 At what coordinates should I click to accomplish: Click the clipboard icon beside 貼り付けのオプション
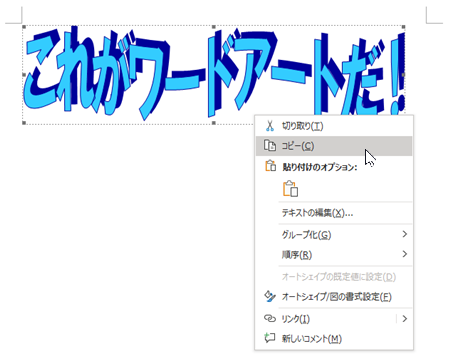click(270, 166)
